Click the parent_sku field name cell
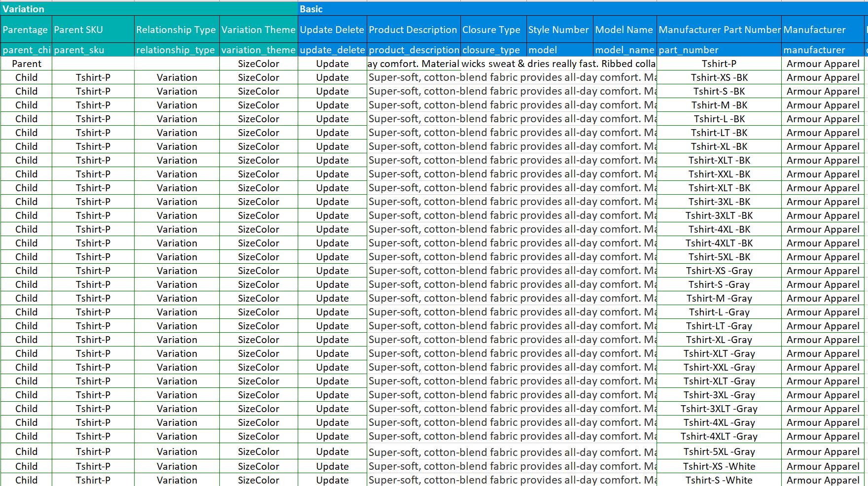 point(93,50)
